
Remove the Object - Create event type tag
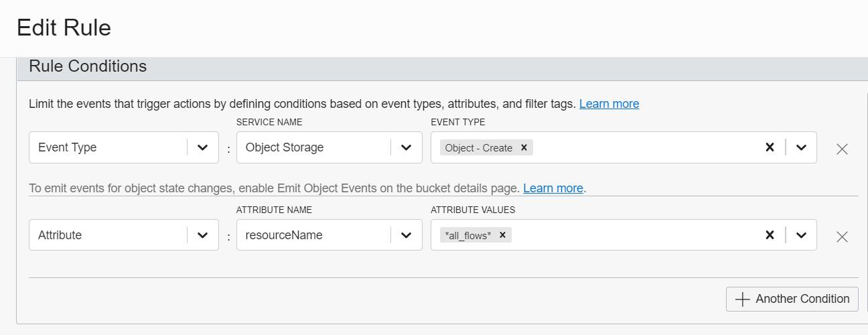(524, 148)
